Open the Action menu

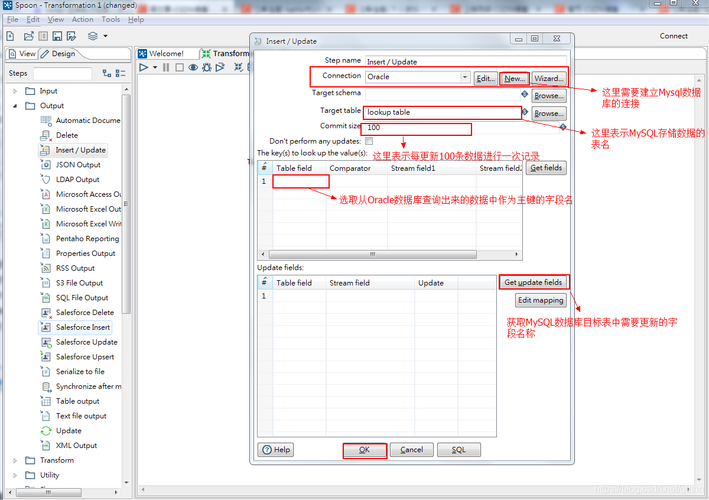pyautogui.click(x=82, y=19)
